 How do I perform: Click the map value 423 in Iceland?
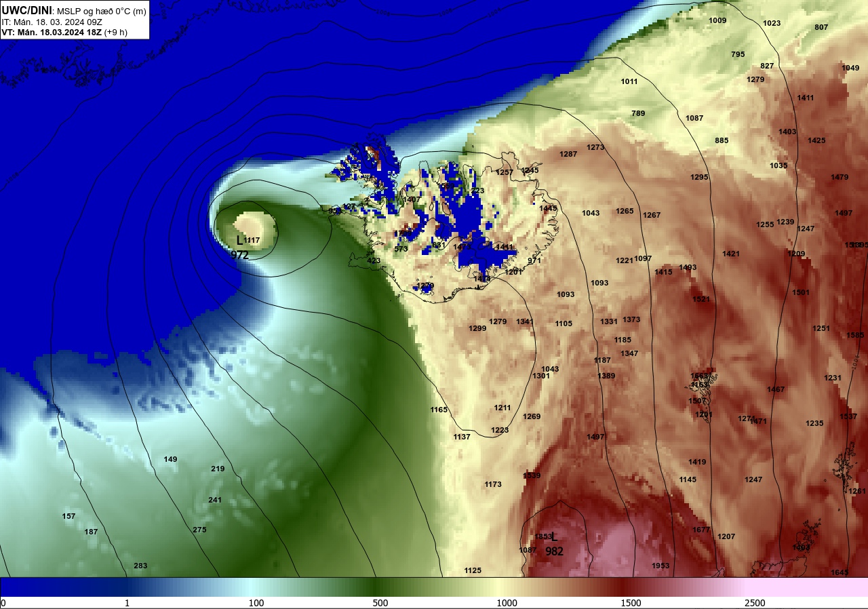(x=374, y=260)
